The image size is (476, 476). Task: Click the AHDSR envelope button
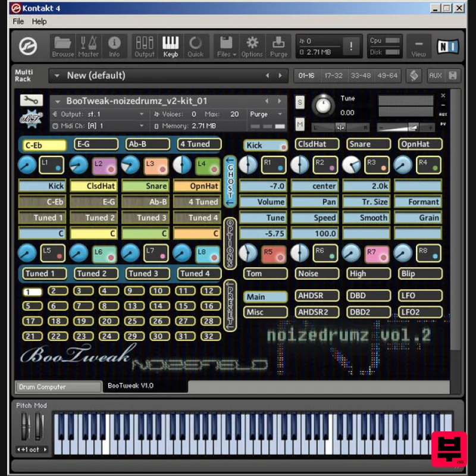tap(317, 295)
